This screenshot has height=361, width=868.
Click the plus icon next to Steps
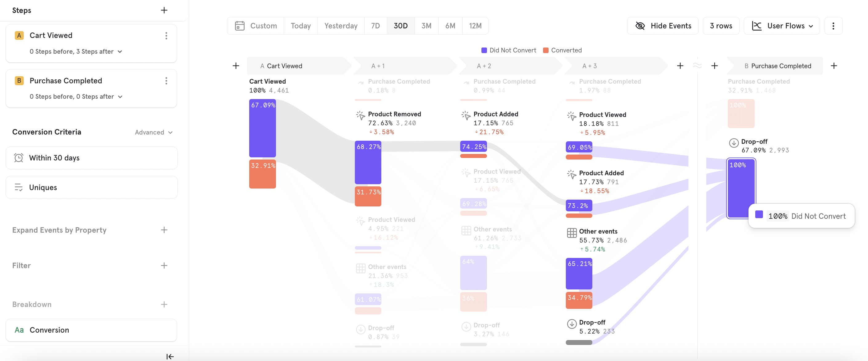click(164, 10)
